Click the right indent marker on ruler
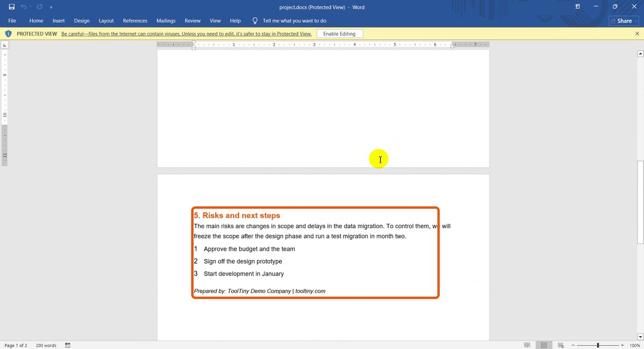Viewport: 644px width, 349px height. 452,46
